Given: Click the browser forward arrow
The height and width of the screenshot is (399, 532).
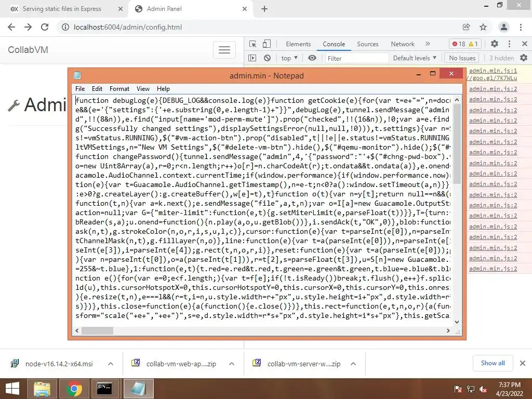Looking at the screenshot, I should 28,27.
